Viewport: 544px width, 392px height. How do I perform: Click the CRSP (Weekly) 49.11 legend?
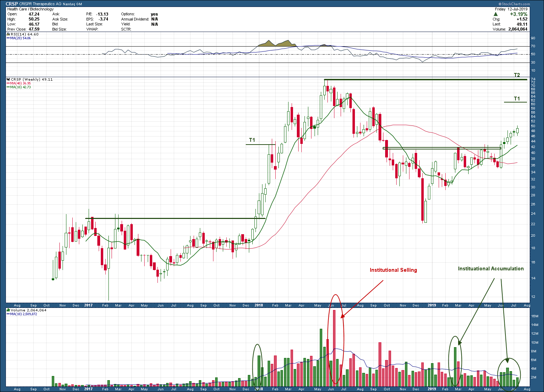coord(32,79)
